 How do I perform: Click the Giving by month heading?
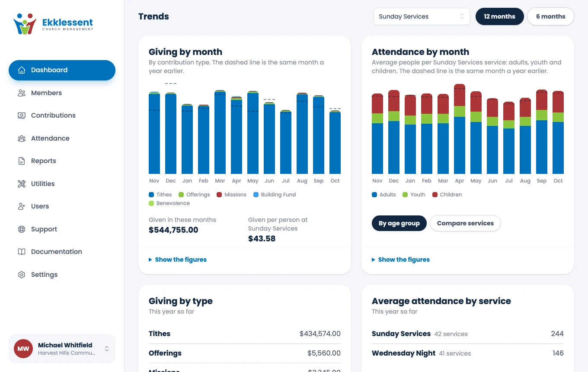coord(185,52)
